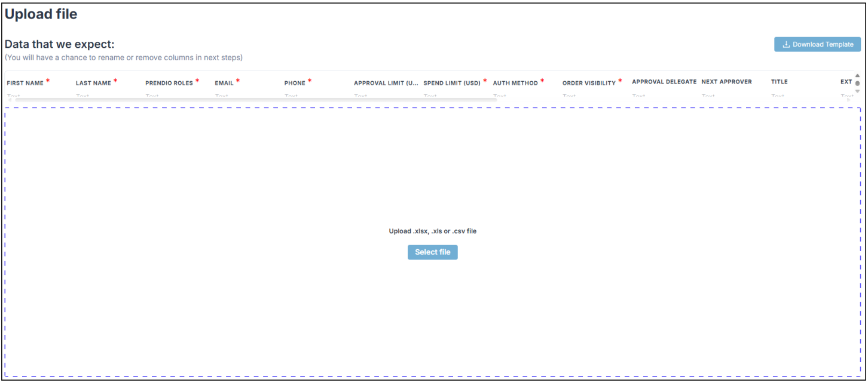Screen dimensions: 868x383
Task: Select the TITLE column header
Action: [x=780, y=81]
